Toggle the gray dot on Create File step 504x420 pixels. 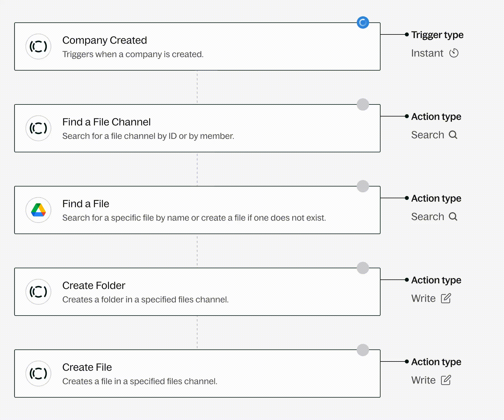coord(363,350)
